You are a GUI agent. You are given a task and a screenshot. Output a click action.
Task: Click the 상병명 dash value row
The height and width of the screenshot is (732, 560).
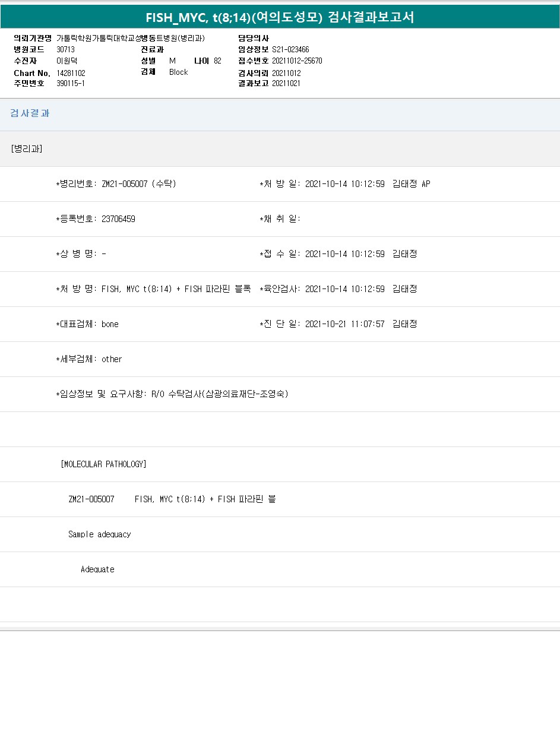81,254
